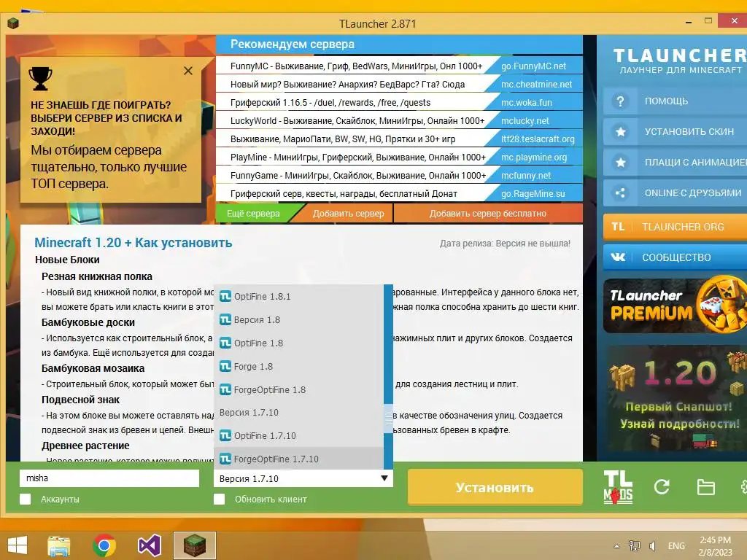Image resolution: width=747 pixels, height=560 pixels.
Task: Click the VK community logo icon
Action: [x=618, y=257]
